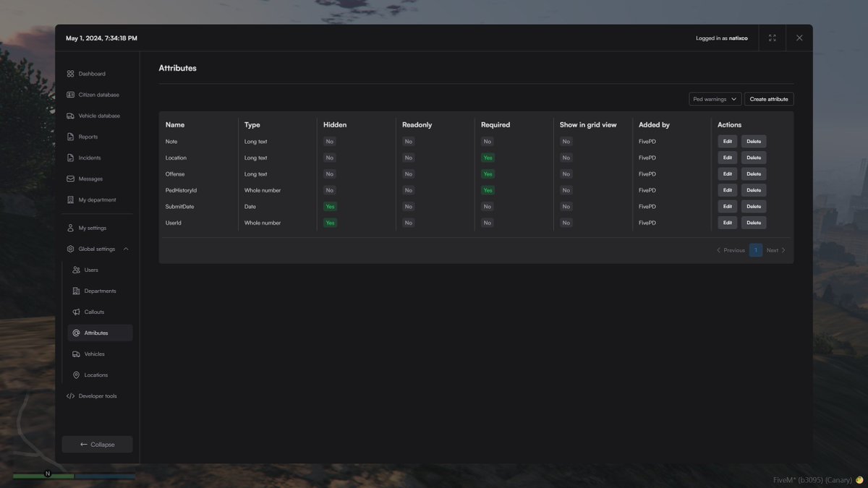
Task: Click the Dashboard grid icon in sidebar
Action: [x=70, y=74]
